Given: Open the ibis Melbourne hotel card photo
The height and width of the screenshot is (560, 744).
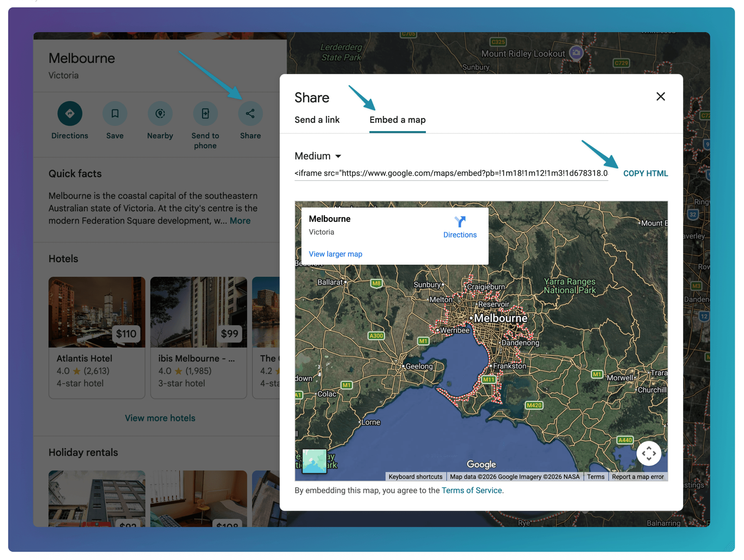Looking at the screenshot, I should tap(198, 312).
